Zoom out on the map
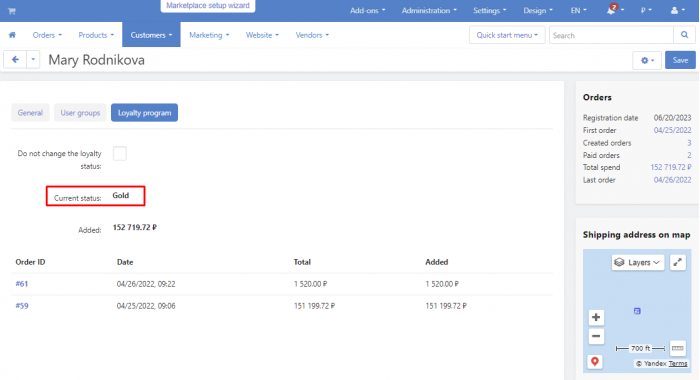This screenshot has height=380, width=700. 596,336
